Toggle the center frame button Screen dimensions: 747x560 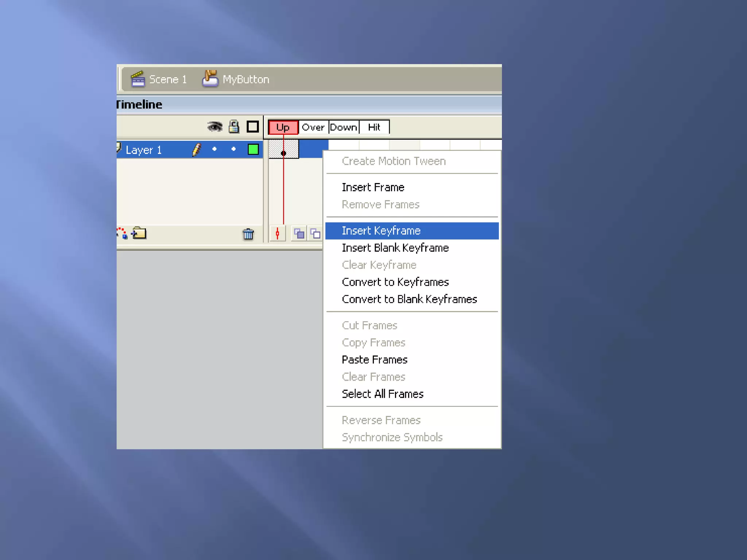coord(278,233)
